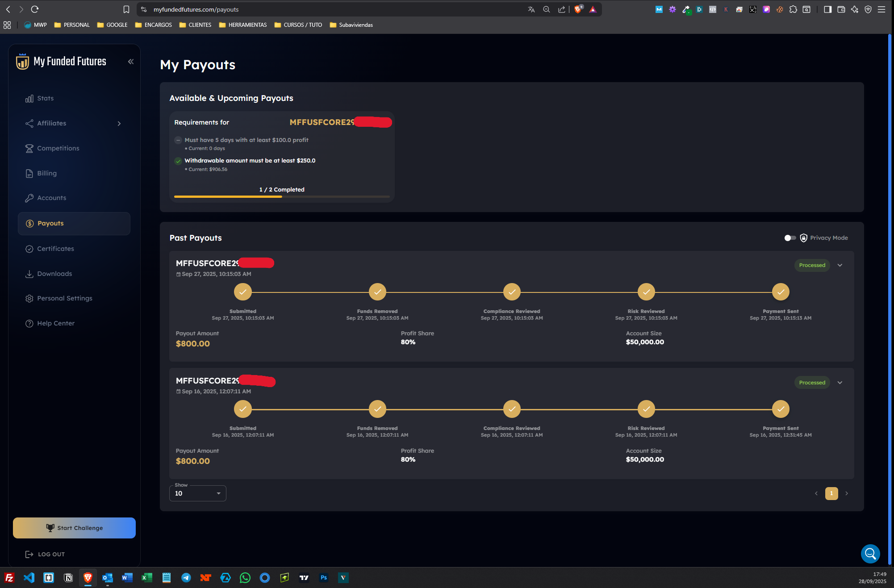Go to the Accounts section
This screenshot has width=894, height=588.
pyautogui.click(x=51, y=198)
